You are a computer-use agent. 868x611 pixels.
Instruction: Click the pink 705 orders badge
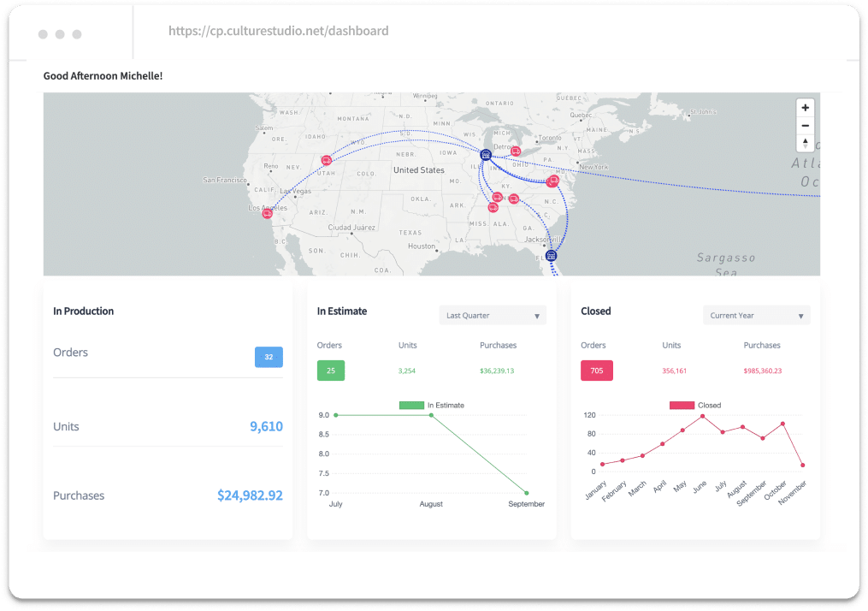tap(596, 371)
